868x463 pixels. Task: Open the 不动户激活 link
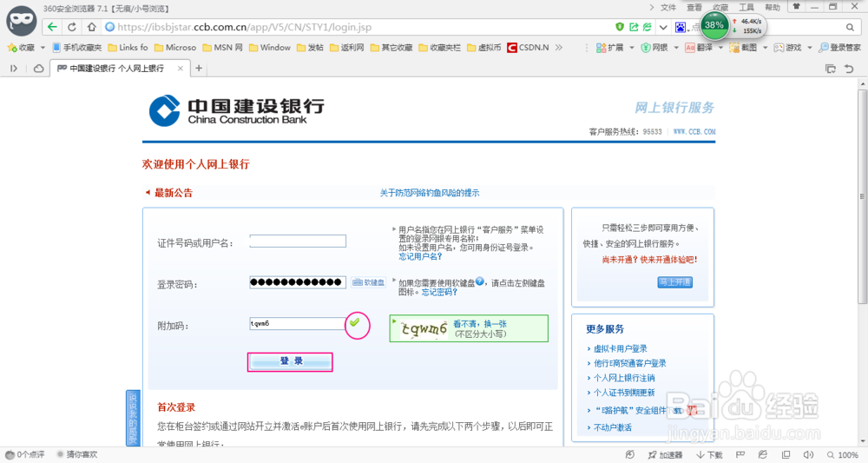pyautogui.click(x=612, y=427)
